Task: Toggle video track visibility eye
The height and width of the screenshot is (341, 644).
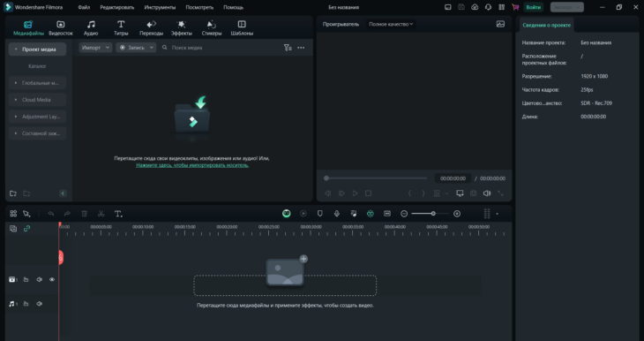Action: coord(52,280)
